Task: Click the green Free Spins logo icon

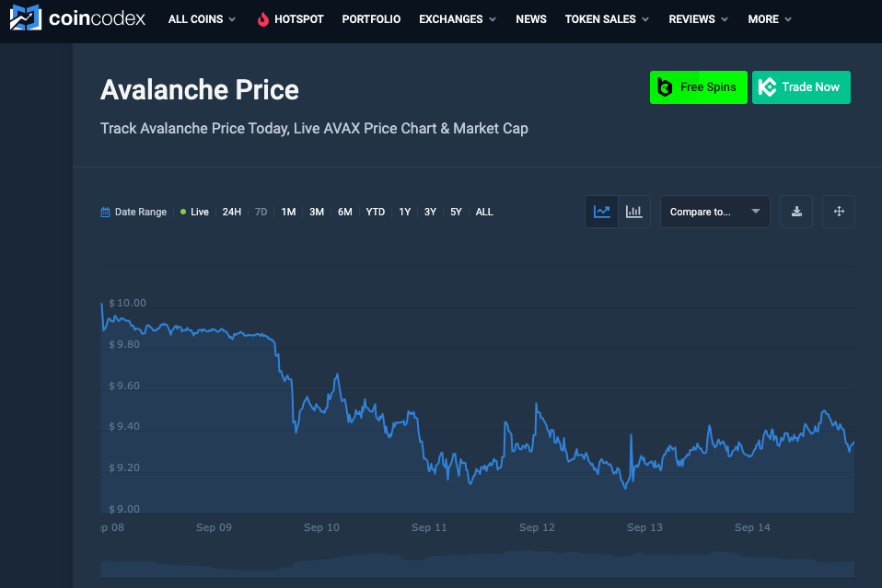Action: click(x=665, y=87)
